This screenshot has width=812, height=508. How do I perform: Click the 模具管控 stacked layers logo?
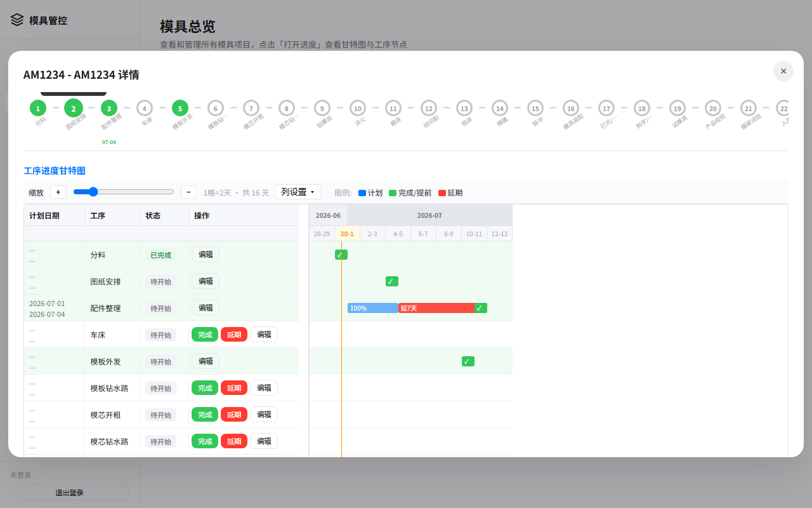17,20
